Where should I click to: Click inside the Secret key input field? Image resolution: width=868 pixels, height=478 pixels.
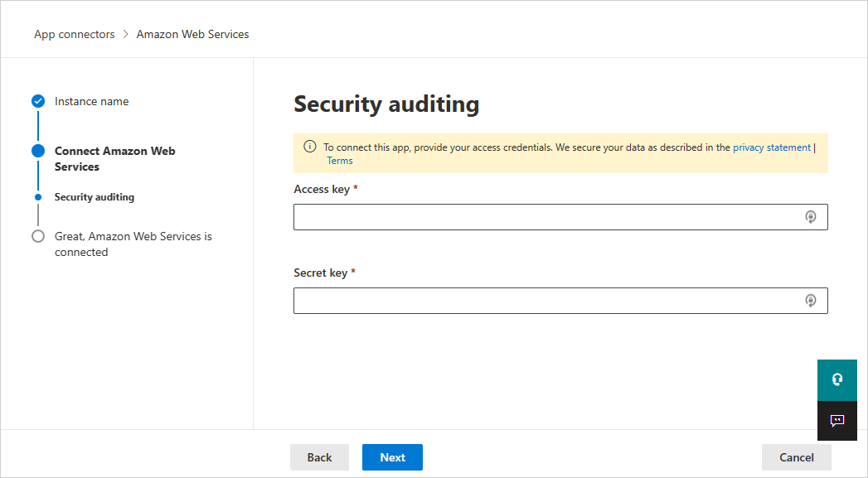coord(547,300)
